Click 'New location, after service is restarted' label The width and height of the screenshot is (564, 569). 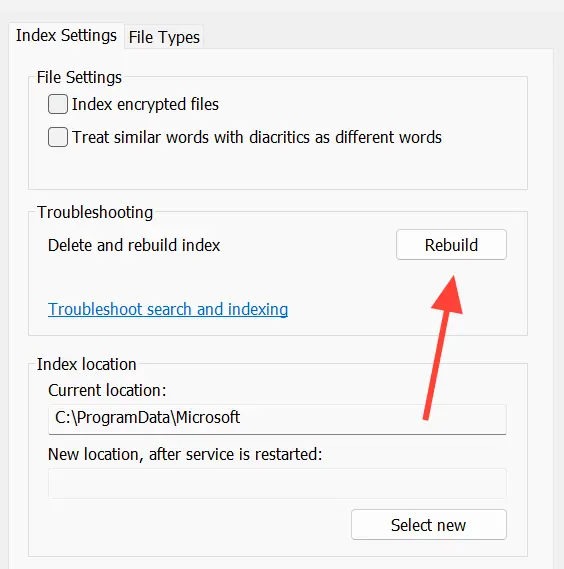(185, 454)
